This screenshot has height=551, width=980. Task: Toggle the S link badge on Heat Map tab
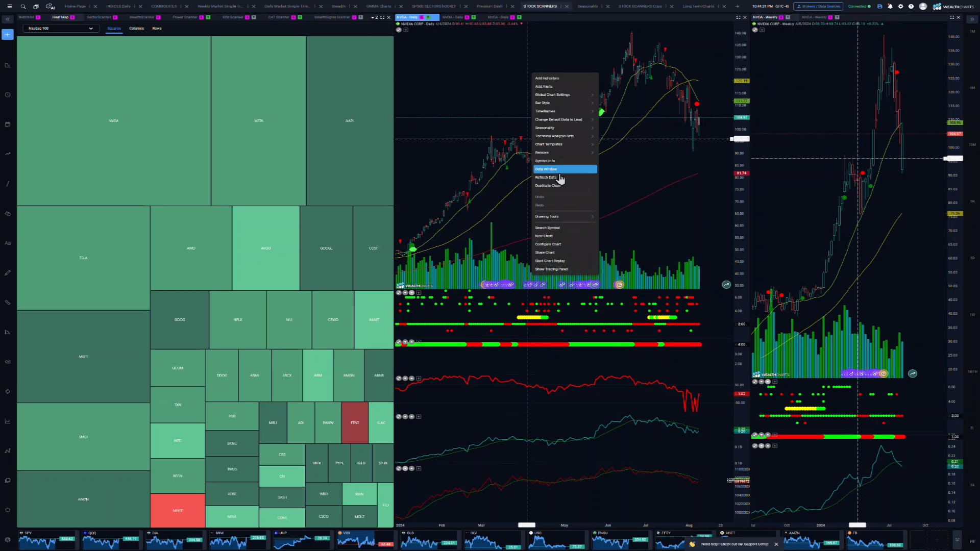click(72, 17)
